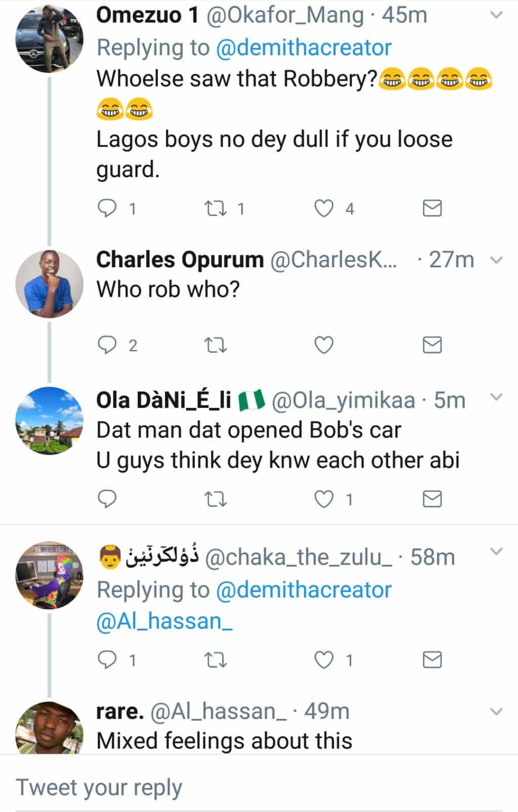Open the @Al_hassan_ mention link
This screenshot has width=518, height=812.
tap(164, 621)
